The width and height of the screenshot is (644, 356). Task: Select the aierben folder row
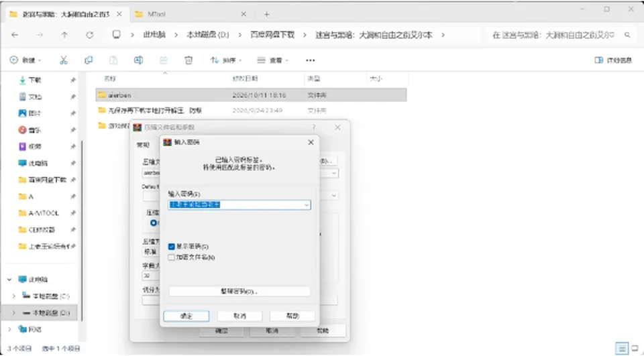251,95
